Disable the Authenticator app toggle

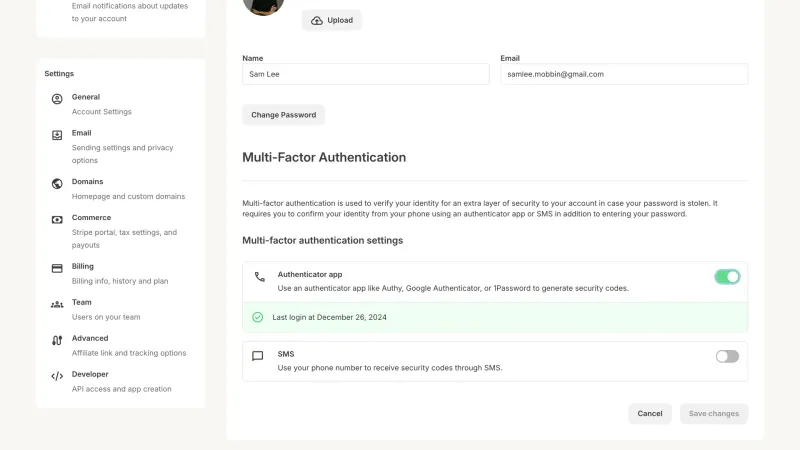pyautogui.click(x=727, y=277)
